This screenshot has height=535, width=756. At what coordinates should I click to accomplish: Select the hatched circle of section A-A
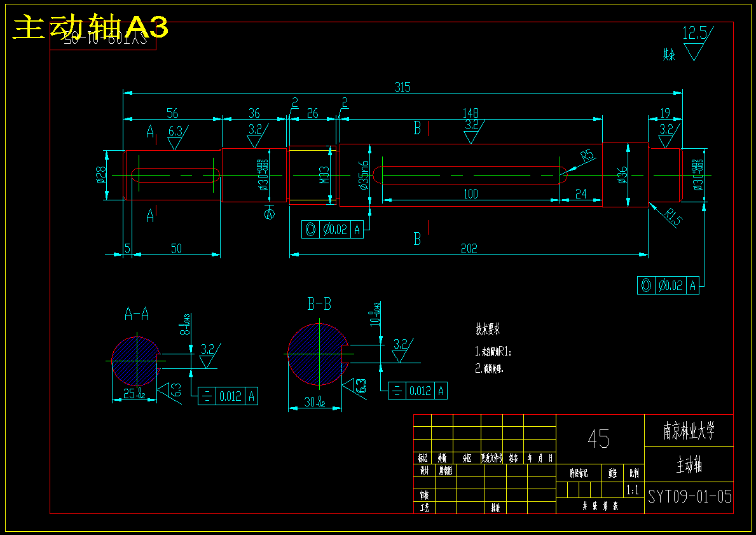[137, 361]
